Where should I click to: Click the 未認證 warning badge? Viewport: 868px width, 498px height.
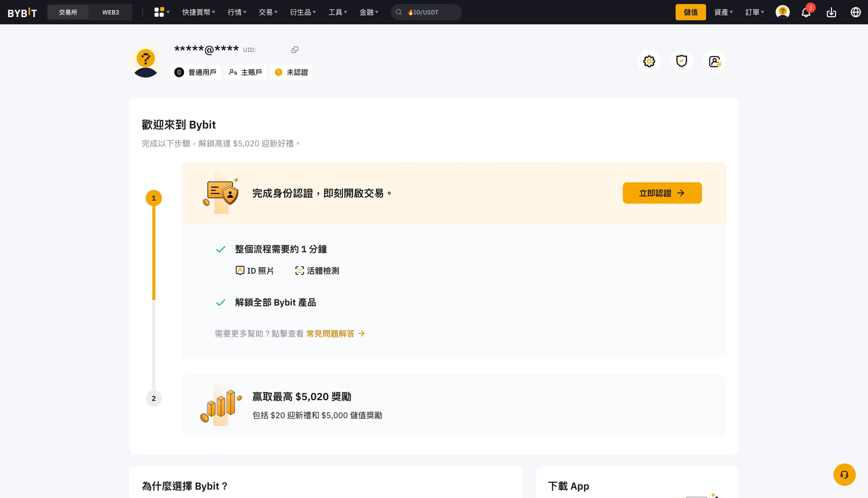click(291, 72)
